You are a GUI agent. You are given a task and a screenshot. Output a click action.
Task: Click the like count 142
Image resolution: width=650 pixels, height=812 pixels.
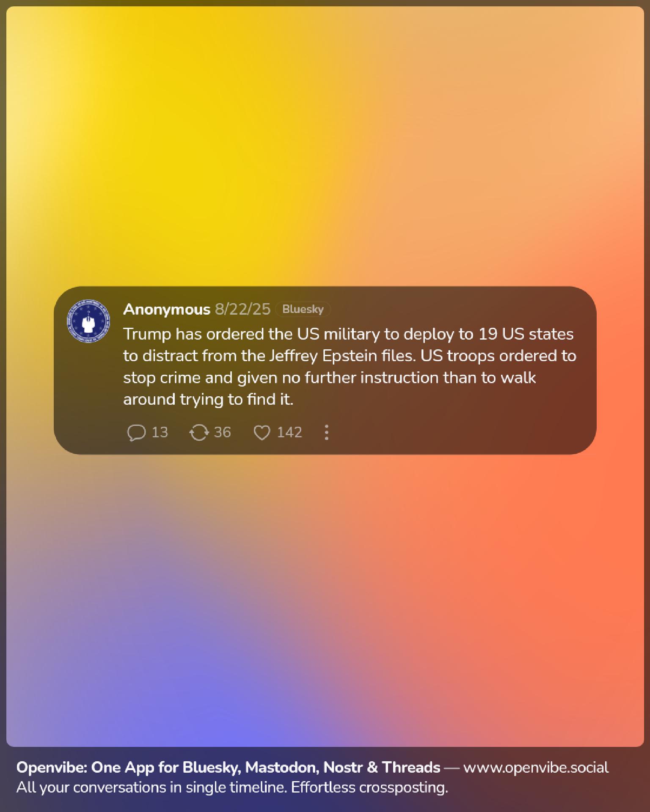(289, 432)
